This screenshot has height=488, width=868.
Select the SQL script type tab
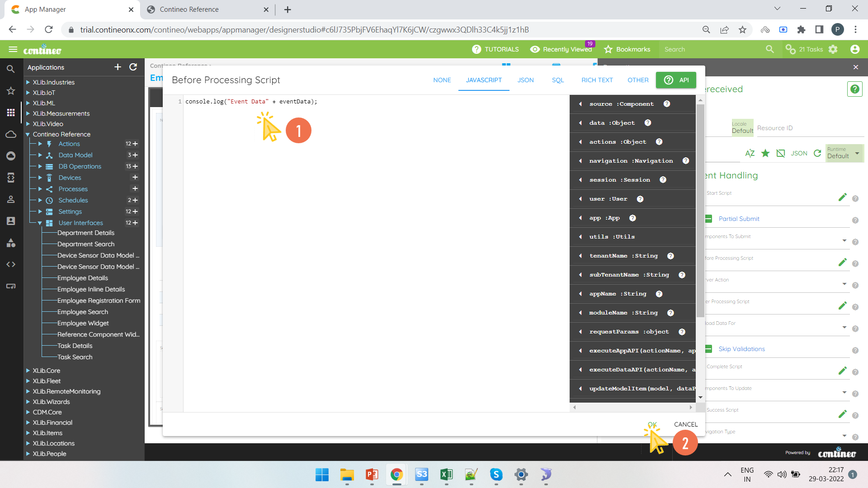pyautogui.click(x=557, y=80)
